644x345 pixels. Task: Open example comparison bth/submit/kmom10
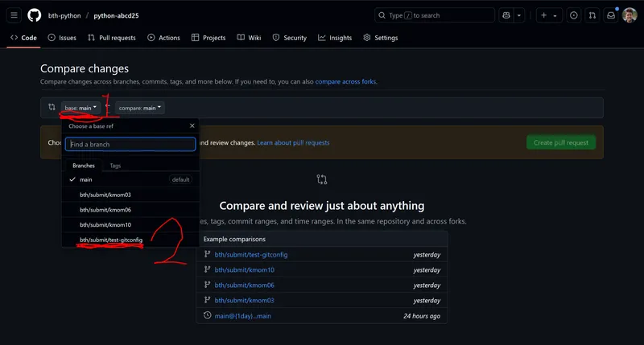245,270
